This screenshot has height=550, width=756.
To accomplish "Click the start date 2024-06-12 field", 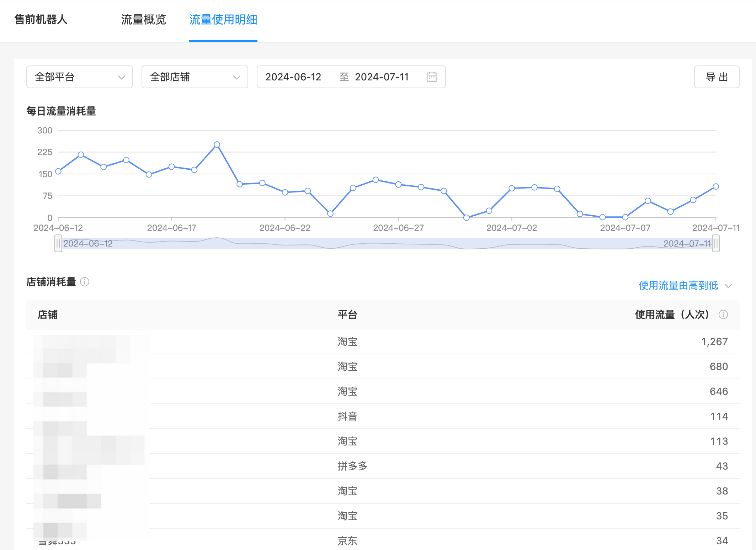I will 293,77.
